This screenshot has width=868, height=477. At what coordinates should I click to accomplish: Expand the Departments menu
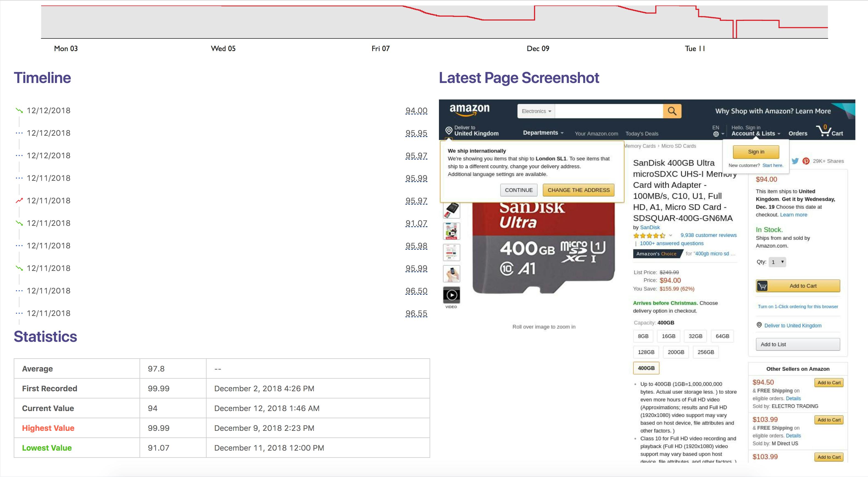tap(543, 133)
